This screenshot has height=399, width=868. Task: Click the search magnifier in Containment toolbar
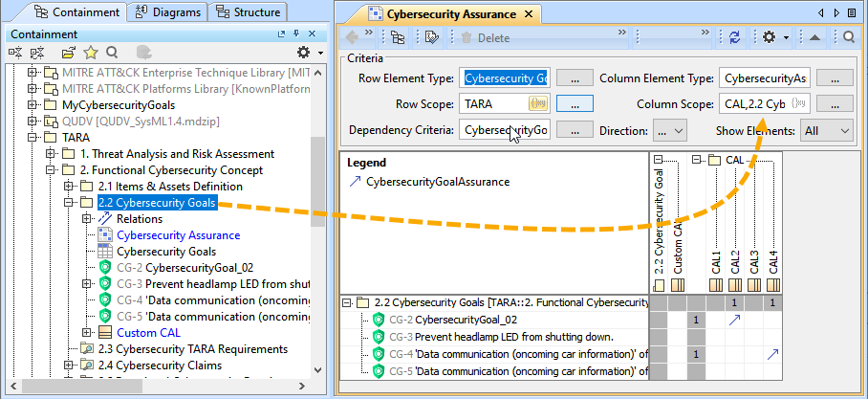[112, 52]
